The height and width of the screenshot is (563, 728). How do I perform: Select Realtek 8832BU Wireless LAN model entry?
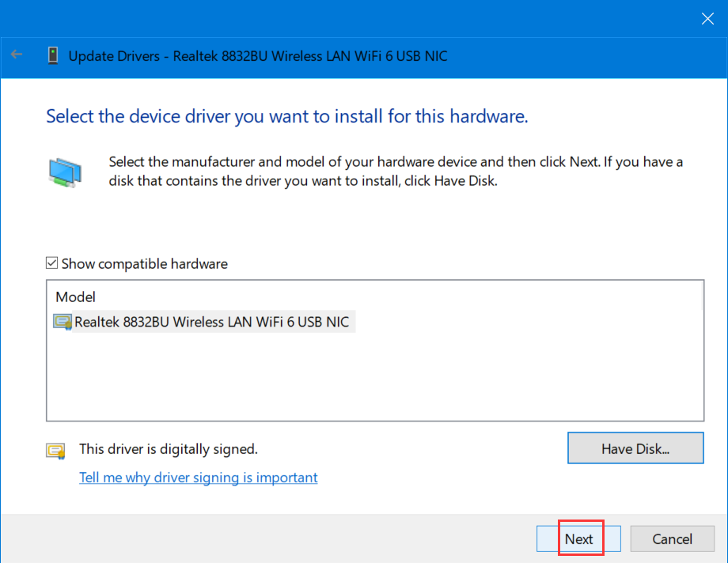204,322
